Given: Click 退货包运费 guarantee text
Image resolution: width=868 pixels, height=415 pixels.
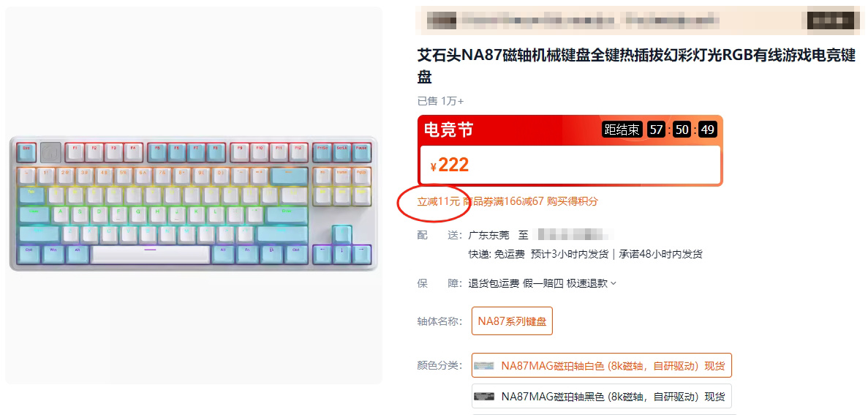Looking at the screenshot, I should click(x=494, y=284).
